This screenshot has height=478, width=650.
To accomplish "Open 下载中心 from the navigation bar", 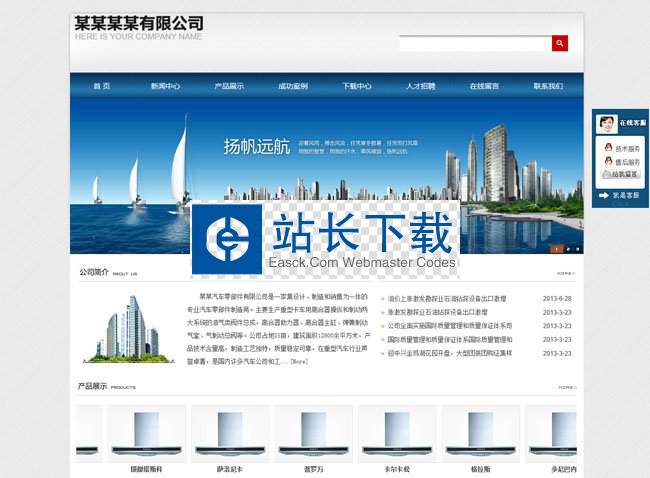I will (357, 86).
